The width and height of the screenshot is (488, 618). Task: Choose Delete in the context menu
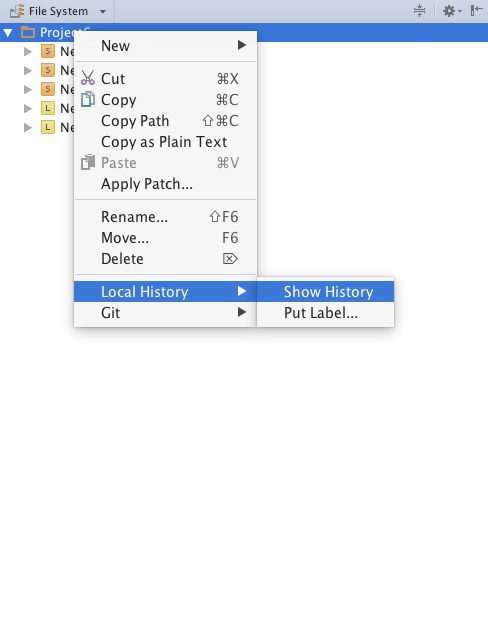tap(165, 259)
